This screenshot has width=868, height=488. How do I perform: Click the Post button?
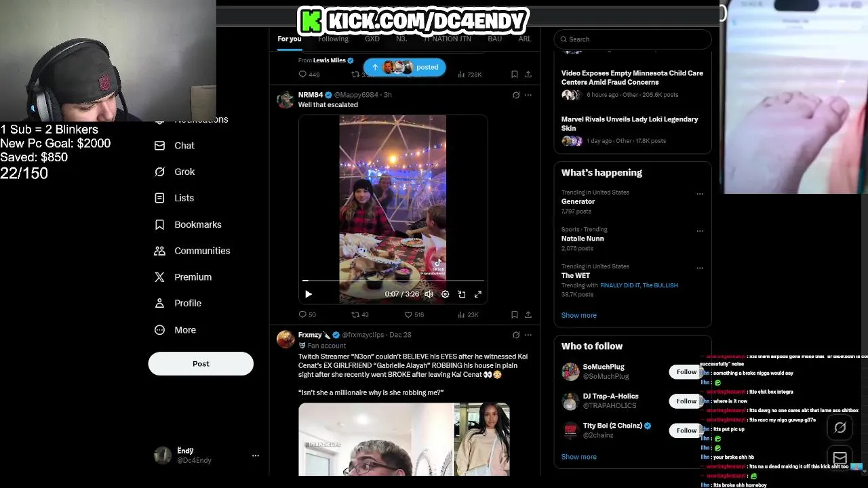click(201, 364)
